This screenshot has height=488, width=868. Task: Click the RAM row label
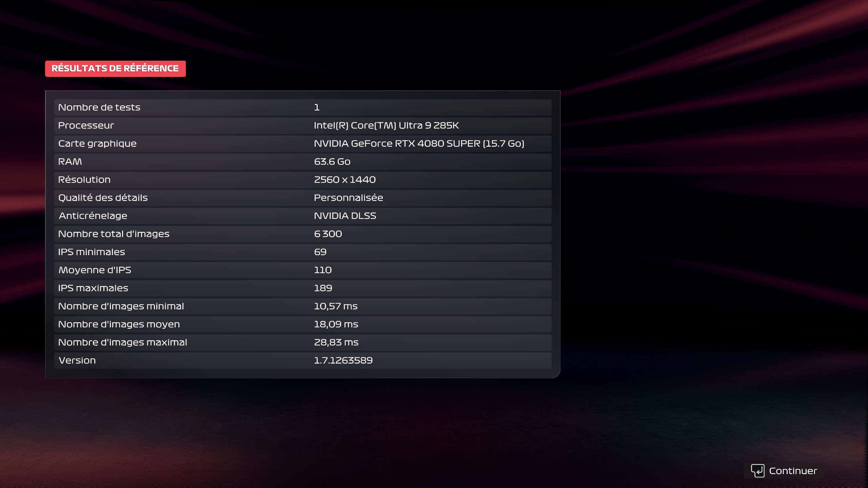70,162
